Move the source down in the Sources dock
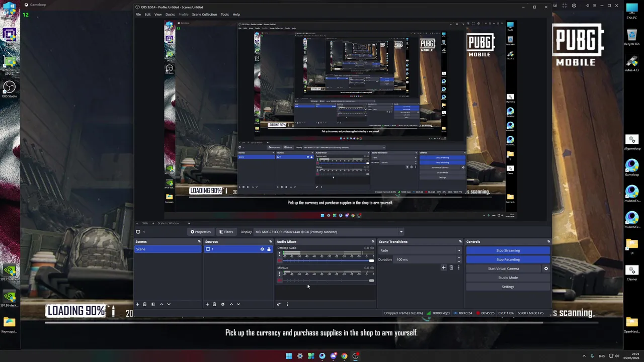 [x=238, y=304]
